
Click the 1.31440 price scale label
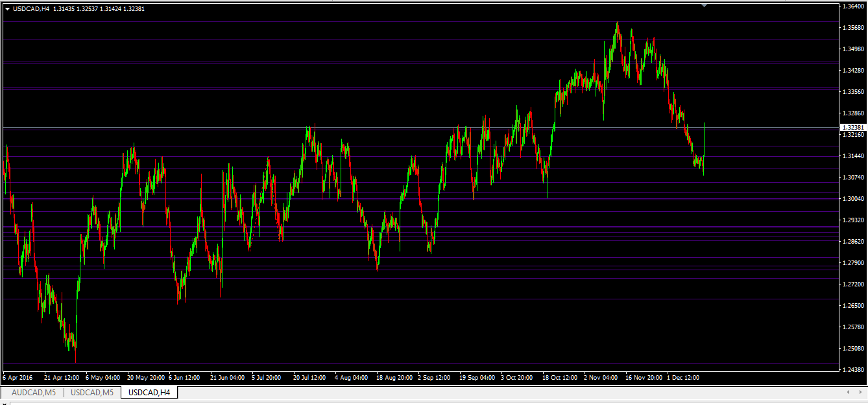click(x=852, y=156)
